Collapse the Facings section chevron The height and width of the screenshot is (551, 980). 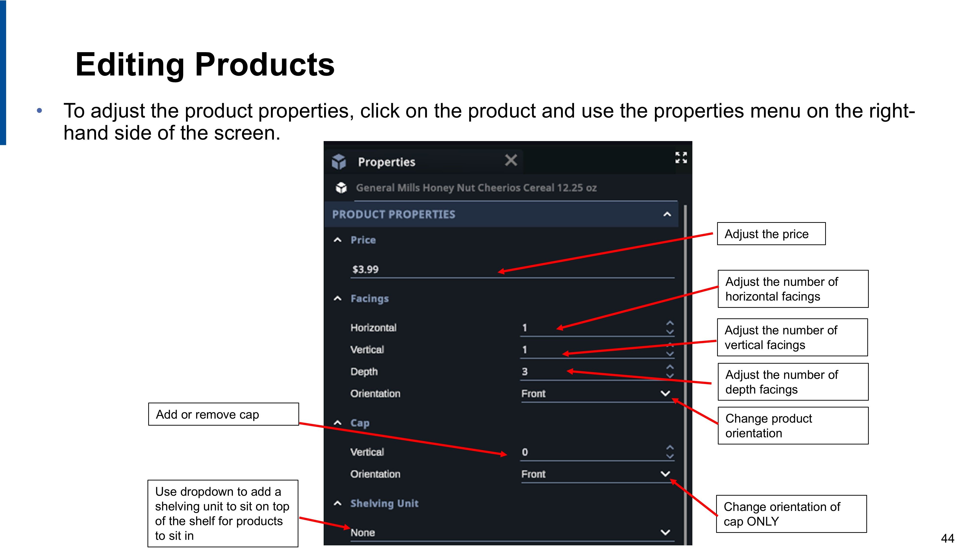coord(337,299)
